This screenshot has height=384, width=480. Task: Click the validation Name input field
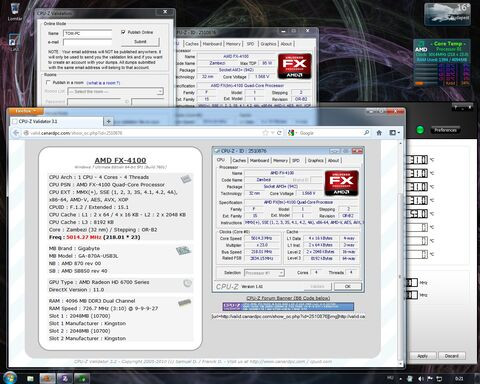[88, 33]
